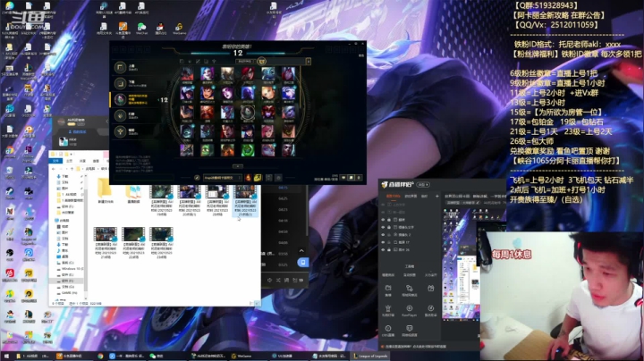Screen dimensions: 644x361
Task: Pick the red-haired Katarina champion portrait
Action: click(248, 73)
